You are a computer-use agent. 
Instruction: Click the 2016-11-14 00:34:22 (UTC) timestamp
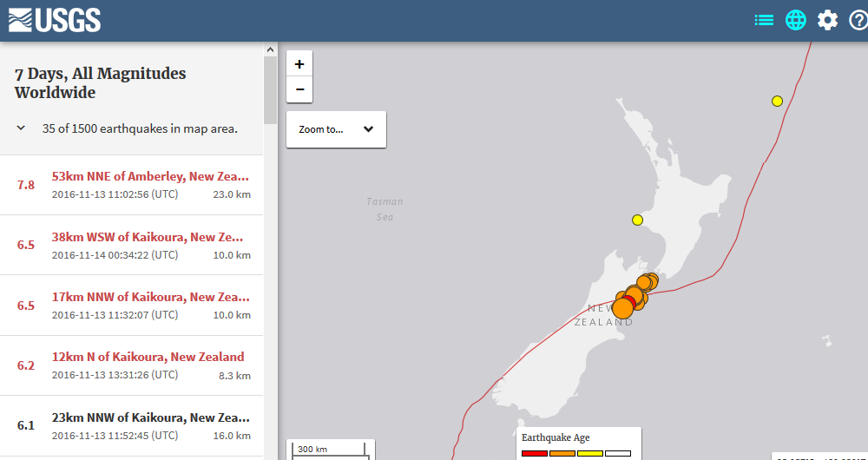[115, 254]
